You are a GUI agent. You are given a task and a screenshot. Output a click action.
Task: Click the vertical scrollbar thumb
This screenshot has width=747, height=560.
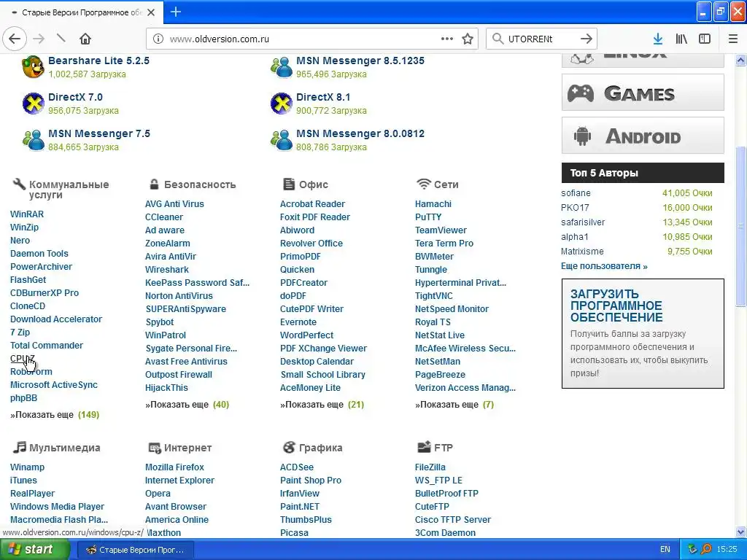740,226
